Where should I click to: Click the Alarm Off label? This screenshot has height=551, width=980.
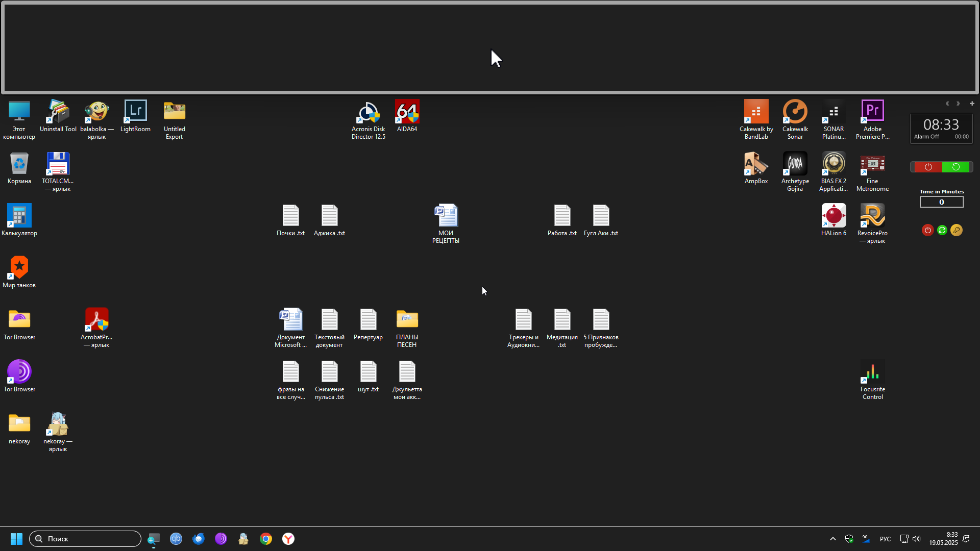pos(926,137)
